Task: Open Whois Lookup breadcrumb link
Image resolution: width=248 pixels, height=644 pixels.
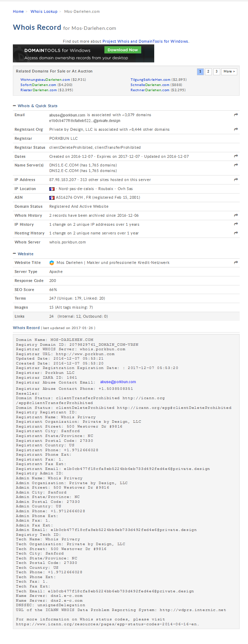Action: (x=44, y=11)
